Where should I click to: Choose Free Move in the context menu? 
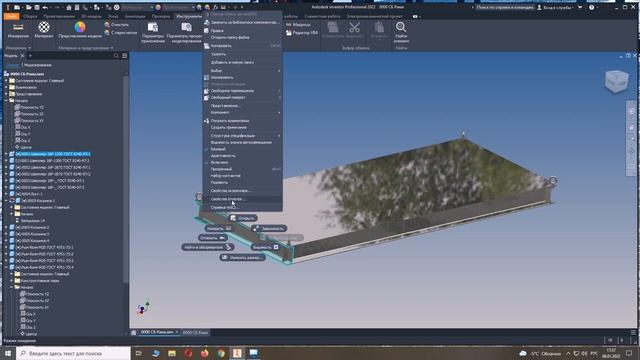242,91
